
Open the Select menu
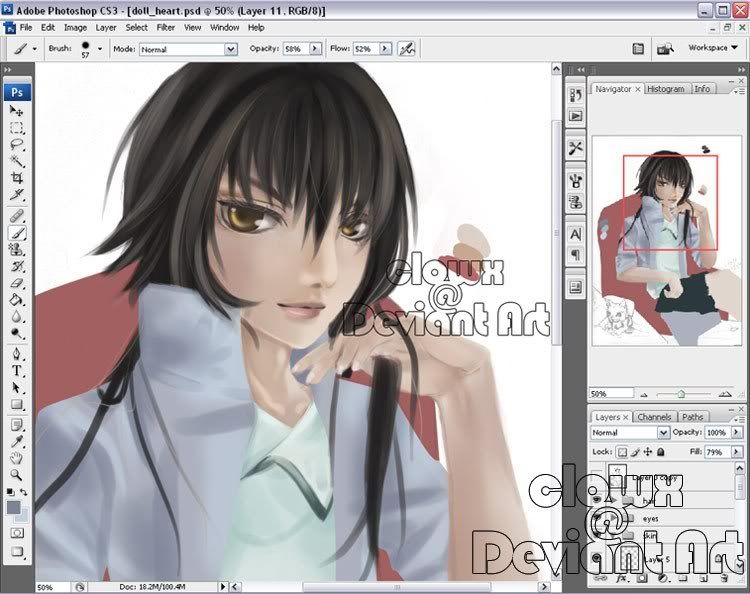point(136,28)
